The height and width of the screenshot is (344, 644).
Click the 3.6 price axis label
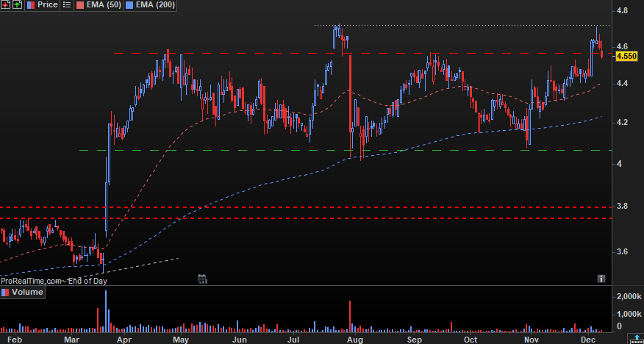pyautogui.click(x=622, y=251)
